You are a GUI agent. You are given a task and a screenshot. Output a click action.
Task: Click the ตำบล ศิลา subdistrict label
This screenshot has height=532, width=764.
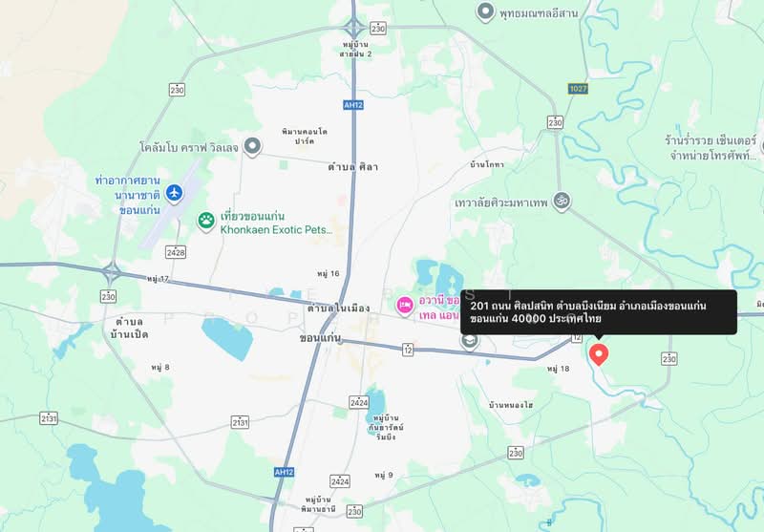pos(353,166)
